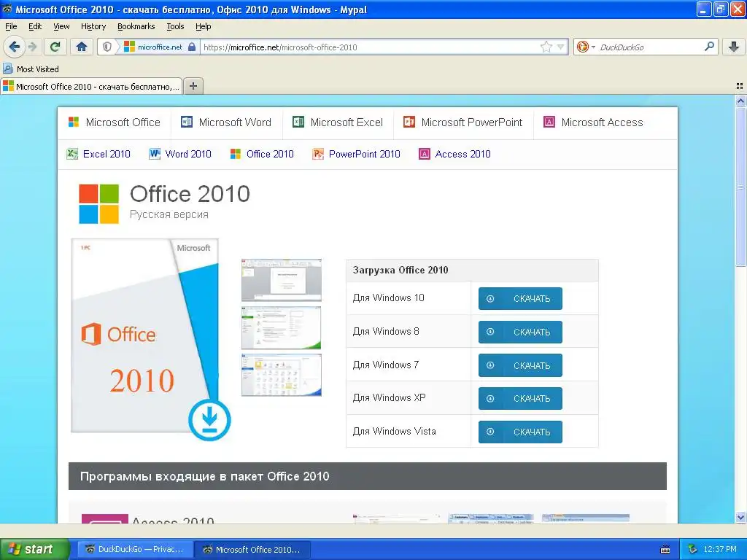
Task: Click the 'Программы входящие в пакет Office 2010' heading
Action: [205, 476]
